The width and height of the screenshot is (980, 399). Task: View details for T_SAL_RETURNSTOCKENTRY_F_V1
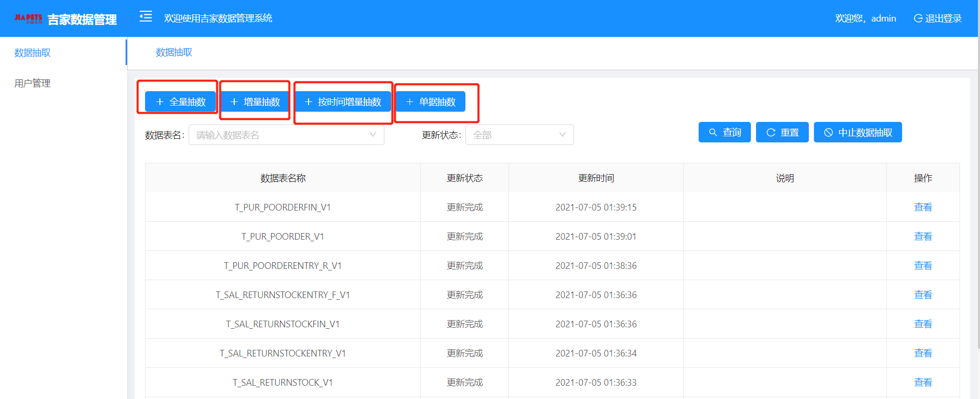[923, 295]
